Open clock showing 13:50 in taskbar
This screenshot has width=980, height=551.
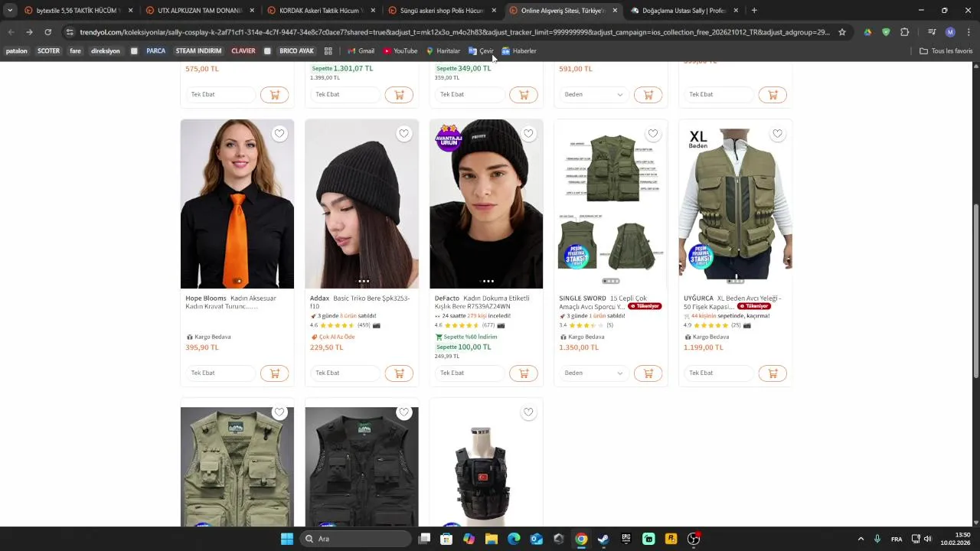click(x=955, y=539)
